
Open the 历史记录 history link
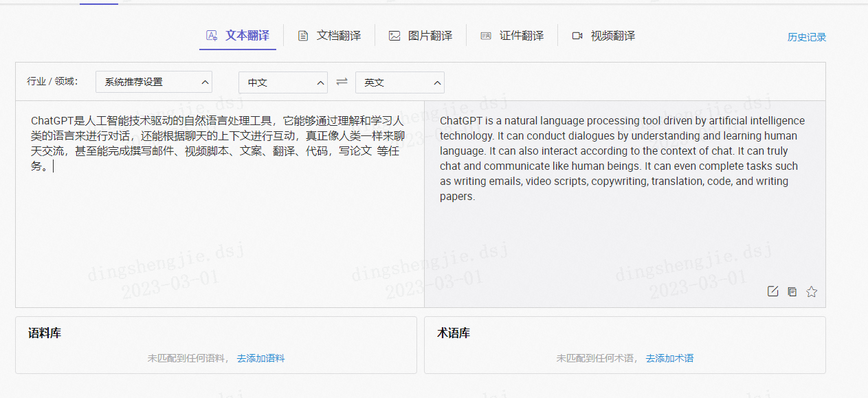pyautogui.click(x=806, y=36)
